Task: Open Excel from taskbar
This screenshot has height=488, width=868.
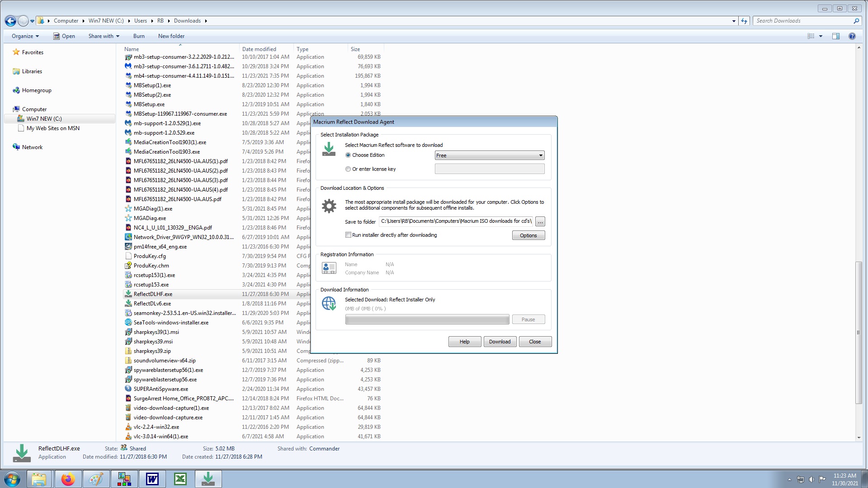Action: point(180,479)
